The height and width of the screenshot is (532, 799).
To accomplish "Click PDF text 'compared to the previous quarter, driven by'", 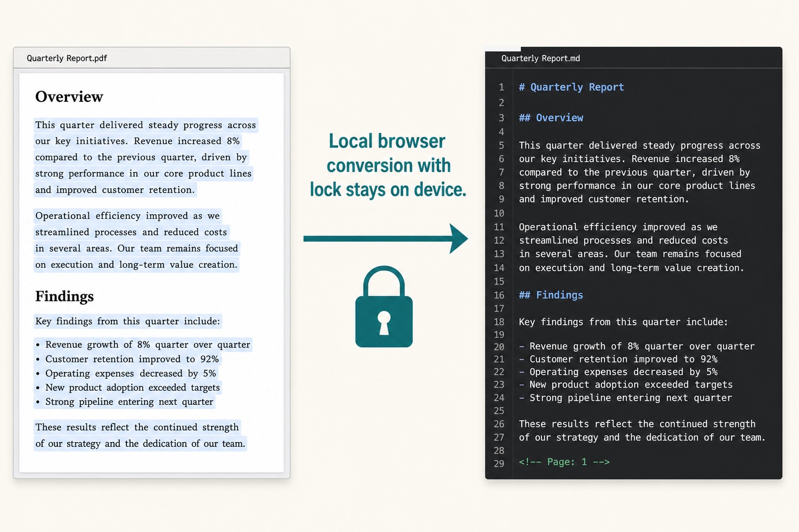I will click(x=141, y=157).
